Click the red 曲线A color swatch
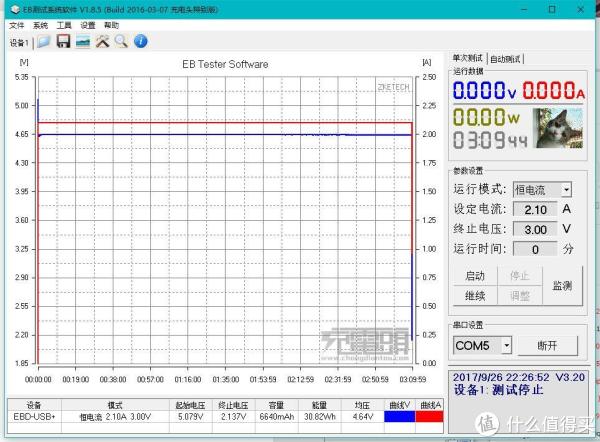Image resolution: width=600 pixels, height=442 pixels. (x=429, y=417)
